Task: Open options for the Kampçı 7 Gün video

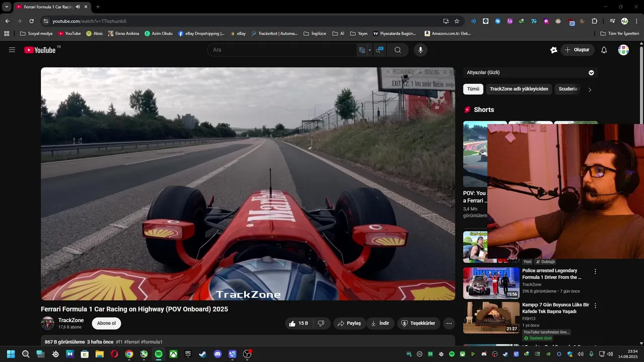Action: click(595, 306)
